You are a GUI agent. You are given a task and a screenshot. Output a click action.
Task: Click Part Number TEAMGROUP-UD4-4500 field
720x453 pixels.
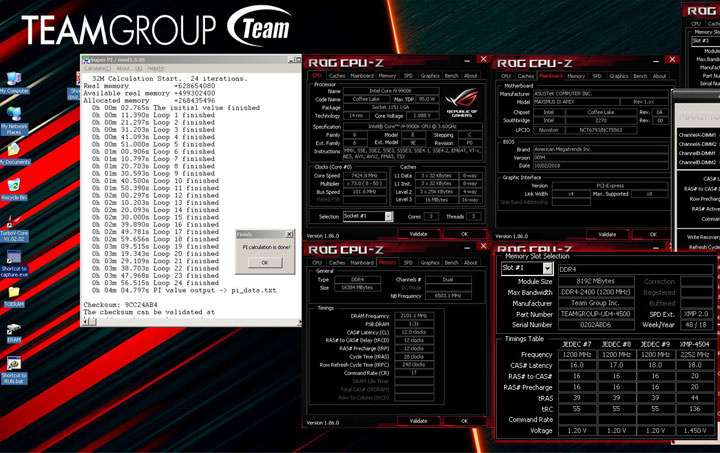[596, 314]
